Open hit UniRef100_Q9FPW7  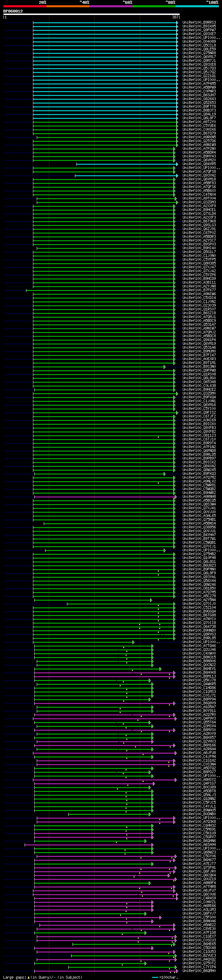(199, 30)
